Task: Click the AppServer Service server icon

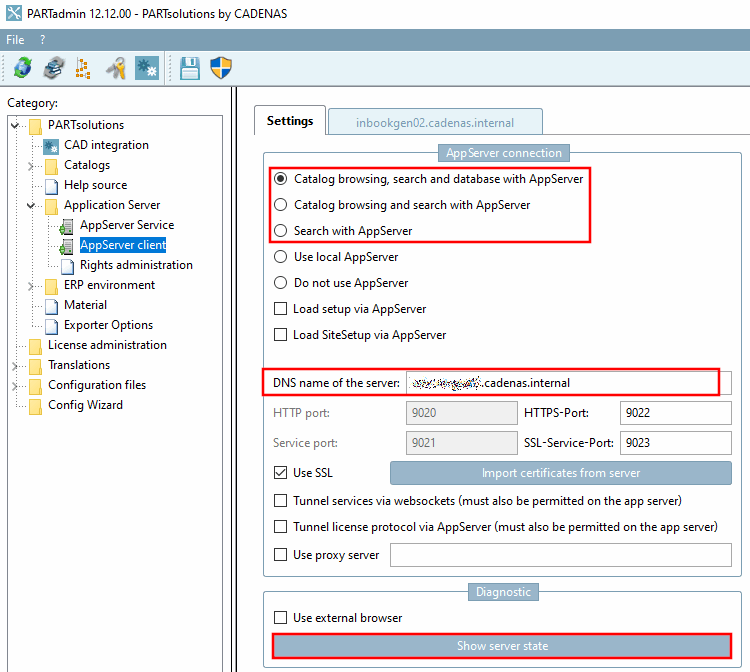Action: point(66,226)
